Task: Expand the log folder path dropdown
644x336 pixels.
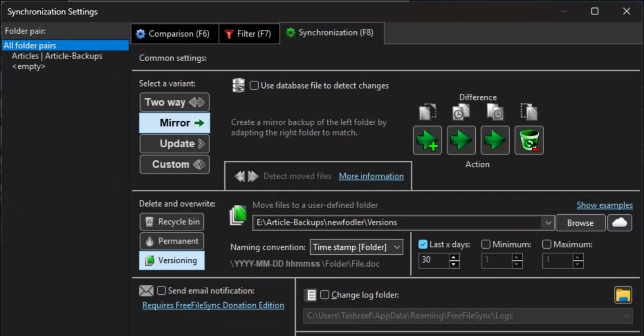Action: coord(626,316)
